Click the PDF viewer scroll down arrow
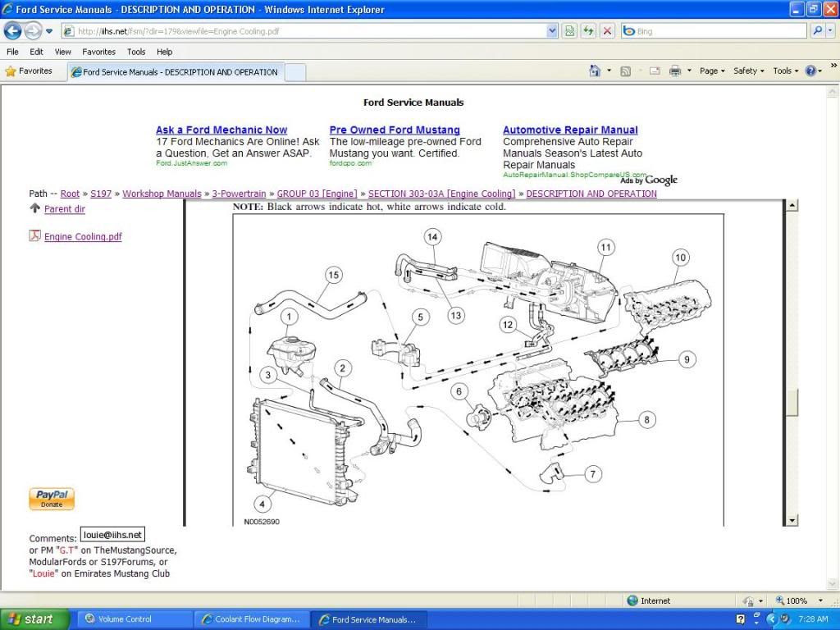The height and width of the screenshot is (630, 840). [x=792, y=520]
